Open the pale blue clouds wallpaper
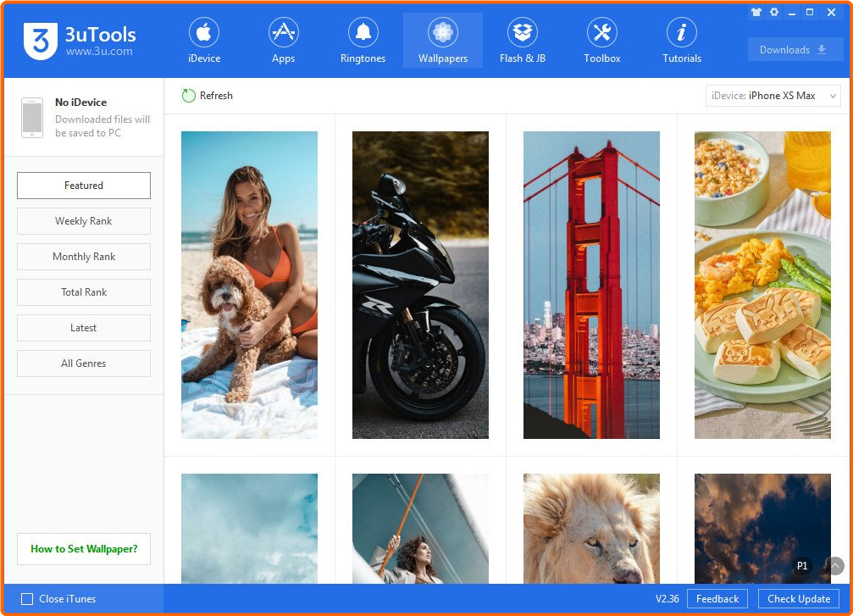 pos(249,529)
